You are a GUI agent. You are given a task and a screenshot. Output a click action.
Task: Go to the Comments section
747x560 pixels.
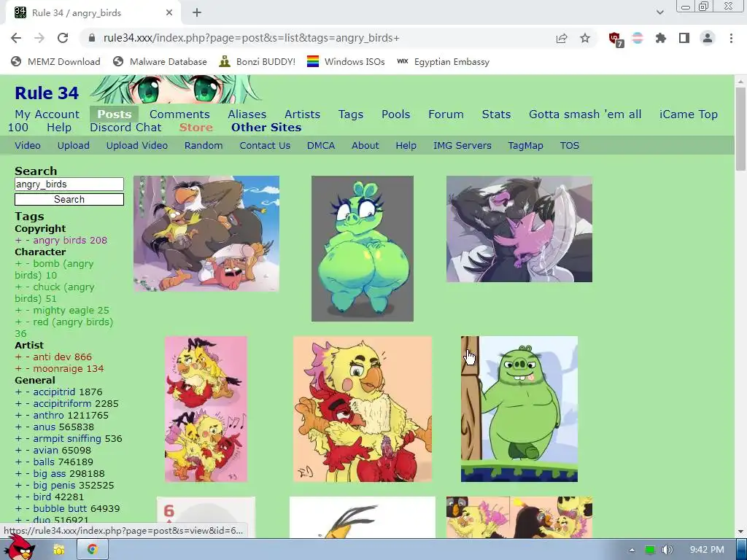[x=179, y=114]
